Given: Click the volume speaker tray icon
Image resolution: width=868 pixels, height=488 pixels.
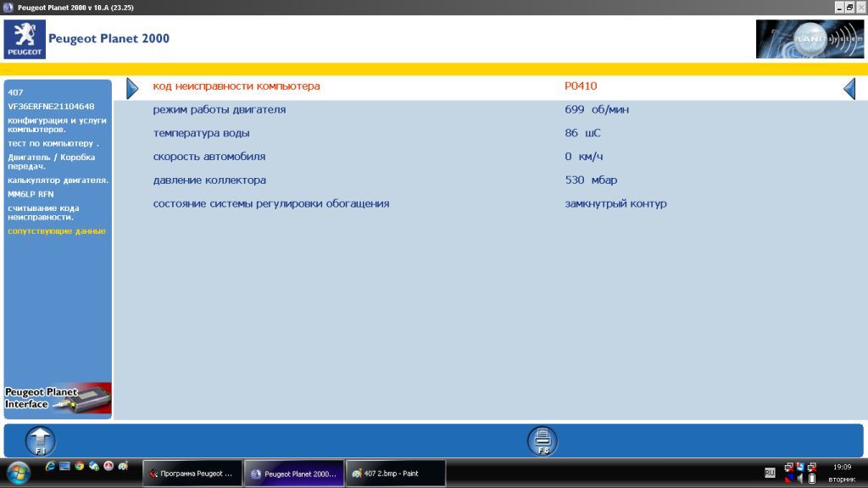Looking at the screenshot, I should click(x=800, y=479).
